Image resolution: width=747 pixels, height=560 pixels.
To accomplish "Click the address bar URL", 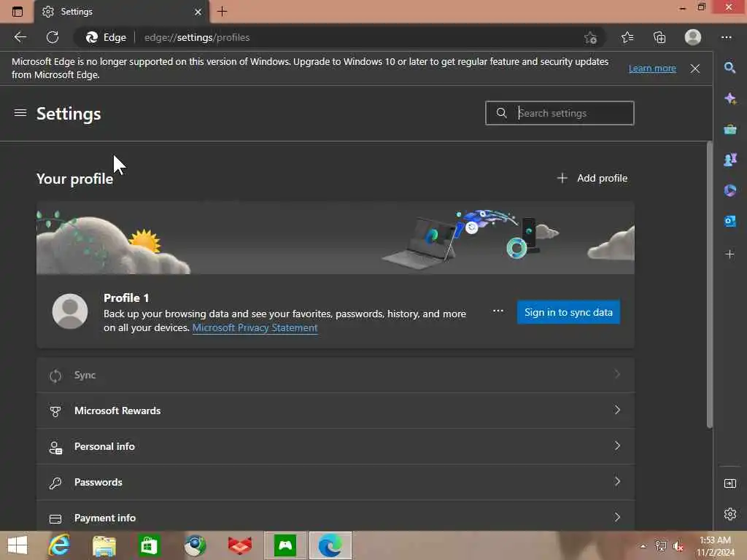I will pos(197,38).
